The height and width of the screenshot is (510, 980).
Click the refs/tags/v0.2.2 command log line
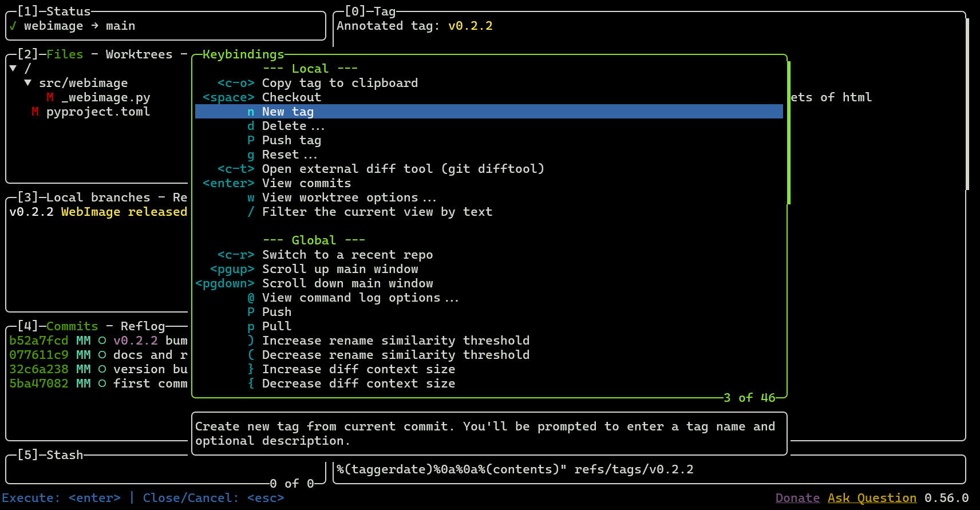[515, 469]
